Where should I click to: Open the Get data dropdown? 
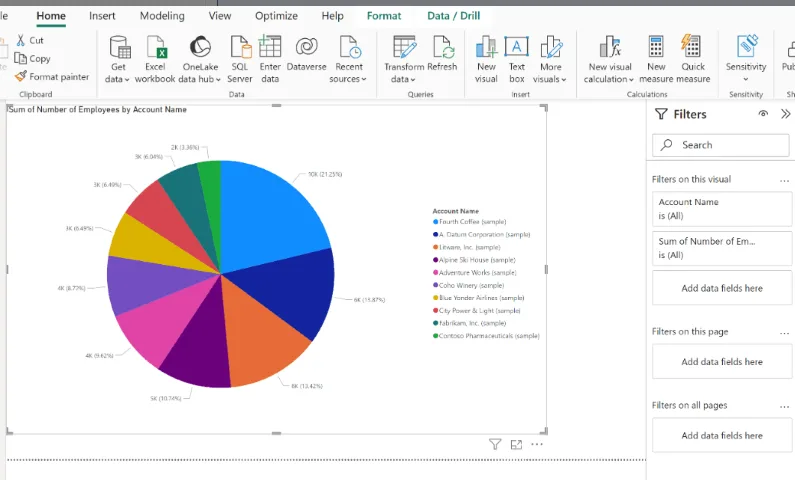[118, 59]
